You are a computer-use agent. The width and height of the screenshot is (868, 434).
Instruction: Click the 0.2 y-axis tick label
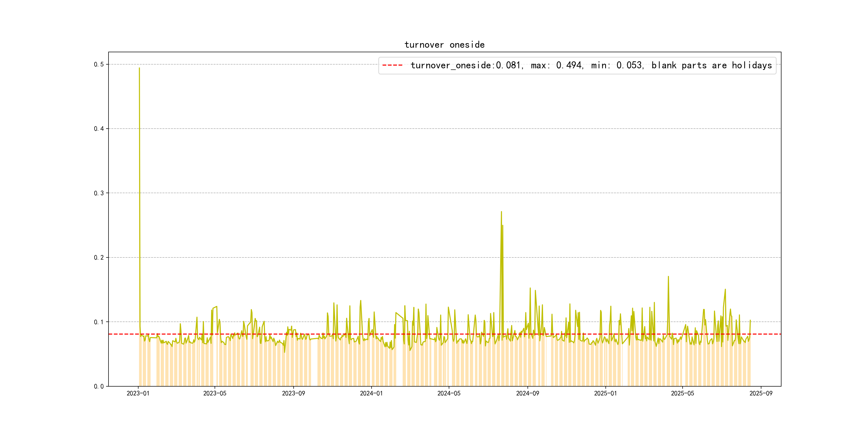(x=99, y=257)
